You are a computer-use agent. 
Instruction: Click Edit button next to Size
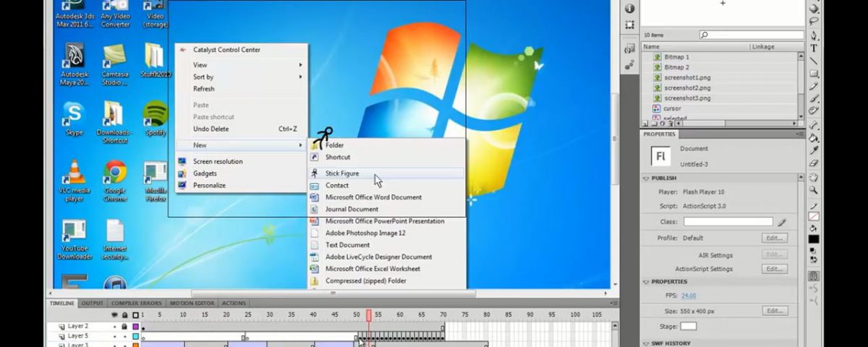[774, 311]
